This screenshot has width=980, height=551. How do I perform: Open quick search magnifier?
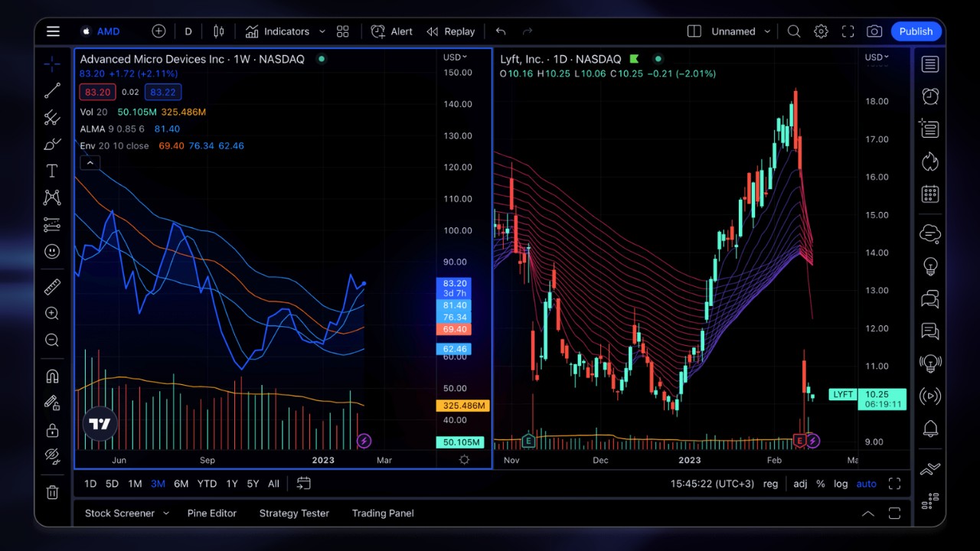click(x=794, y=31)
